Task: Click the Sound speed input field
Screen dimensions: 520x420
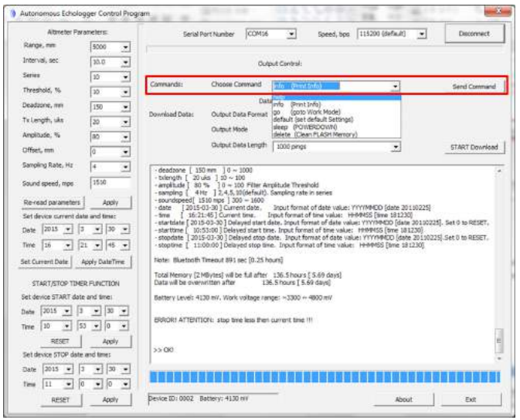Action: coord(110,184)
